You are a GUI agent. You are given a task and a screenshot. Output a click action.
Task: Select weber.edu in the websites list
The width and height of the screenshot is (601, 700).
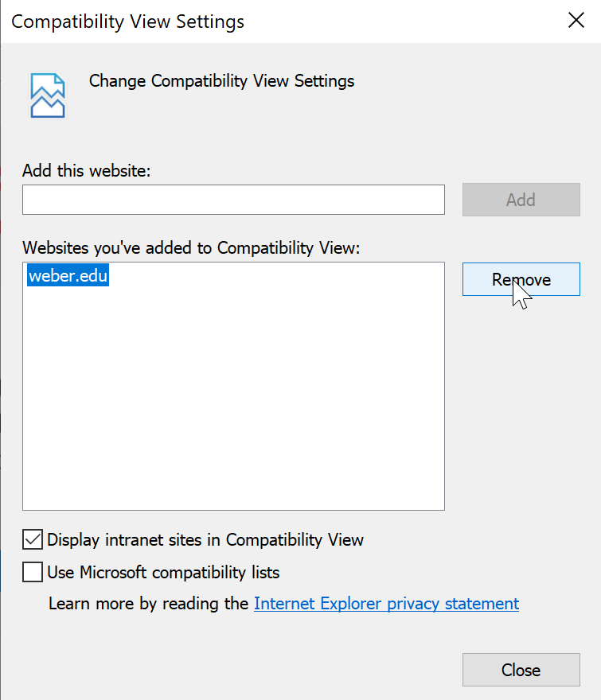click(68, 277)
